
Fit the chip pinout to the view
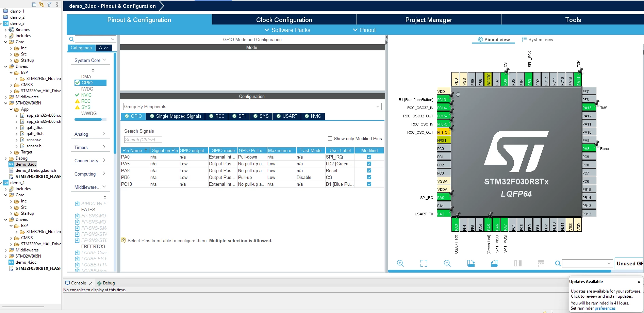424,263
